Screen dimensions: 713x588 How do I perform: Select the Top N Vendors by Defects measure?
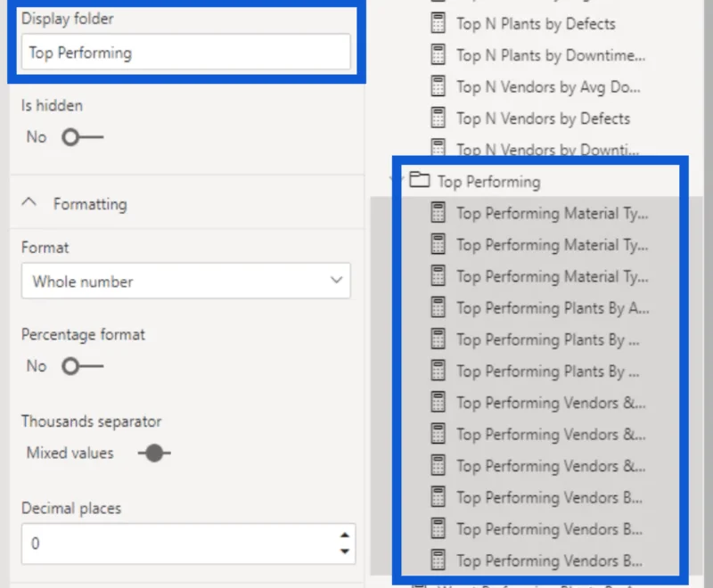tap(543, 118)
